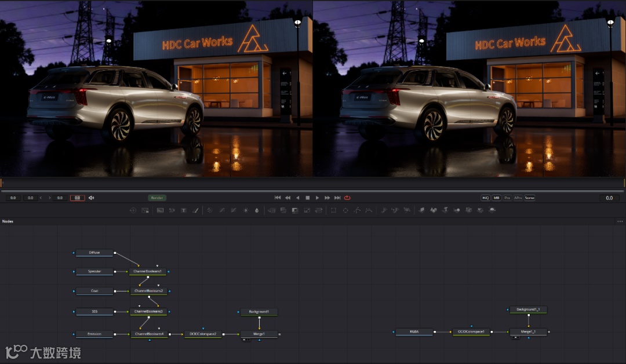Select the Background1 node

(x=259, y=312)
